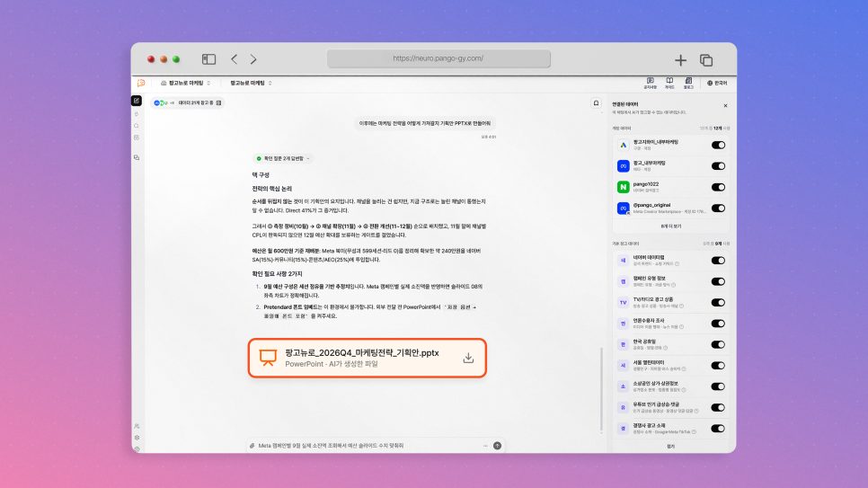Open 공지사항 notices icon in the top bar
This screenshot has width=868, height=488.
651,83
